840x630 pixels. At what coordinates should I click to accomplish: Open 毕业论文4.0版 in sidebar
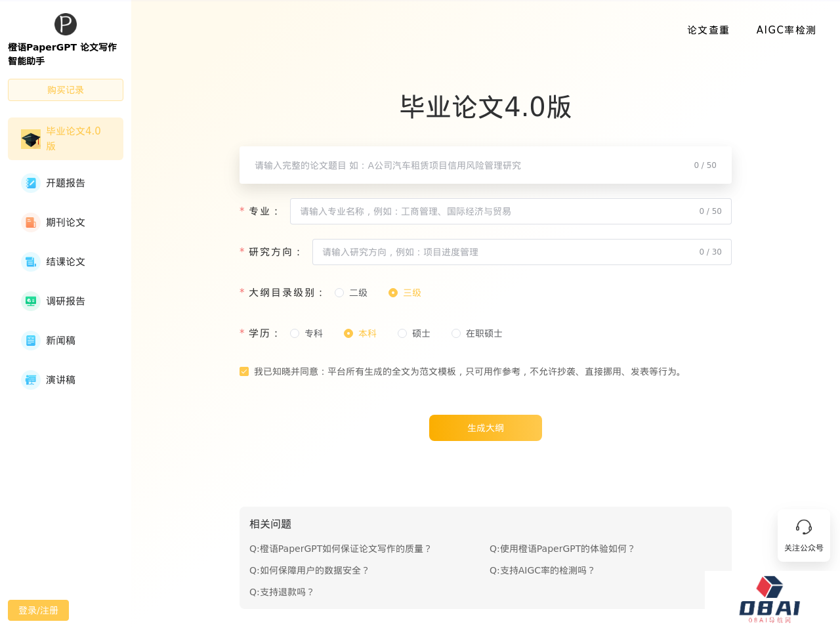[x=66, y=138]
